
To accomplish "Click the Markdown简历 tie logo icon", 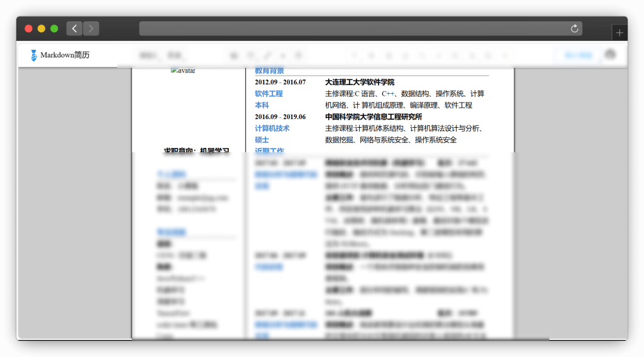I will coord(34,55).
